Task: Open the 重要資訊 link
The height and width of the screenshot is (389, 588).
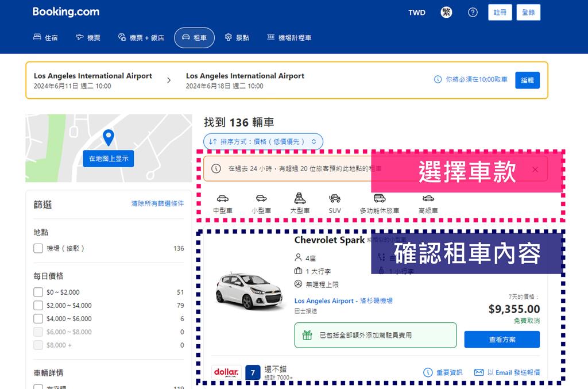Action: [443, 372]
